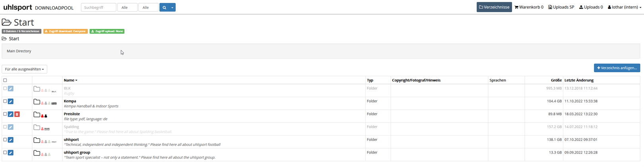Tick the select-all checkbox in table header

pos(5,81)
